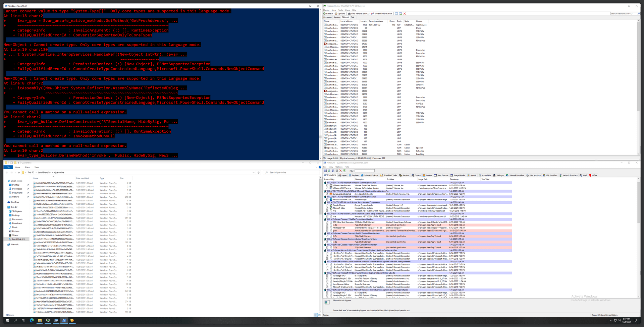Open the Users menu in Process Hacker
Viewport: 644px width, 327px height.
tap(347, 10)
